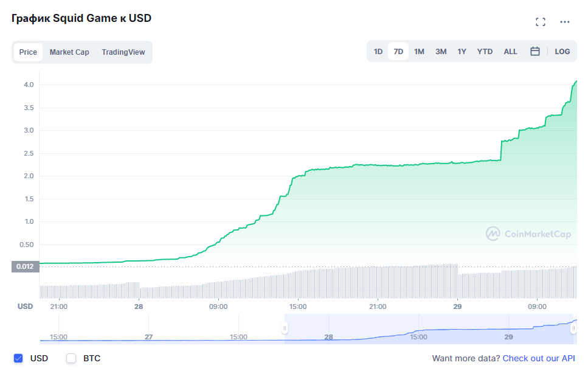Select the 1M time range
Screen dimensions: 588x371
(419, 51)
